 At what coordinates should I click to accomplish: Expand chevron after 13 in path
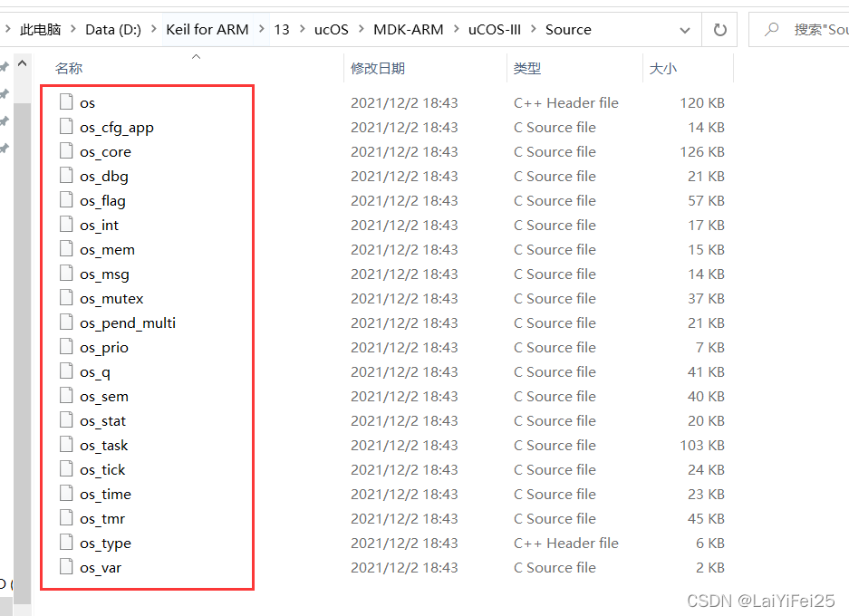(x=302, y=29)
